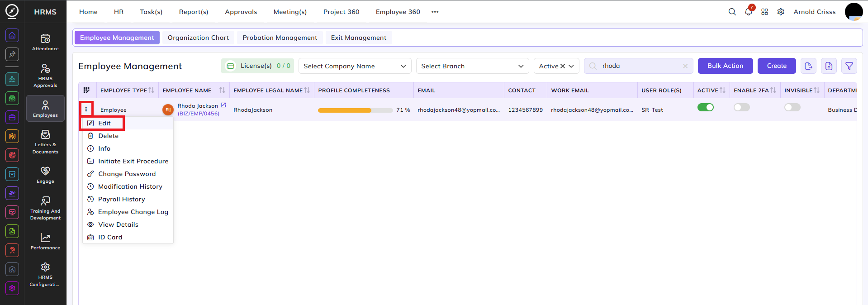Open HRMS Approvals in sidebar
Image resolution: width=868 pixels, height=305 pixels.
(x=45, y=75)
